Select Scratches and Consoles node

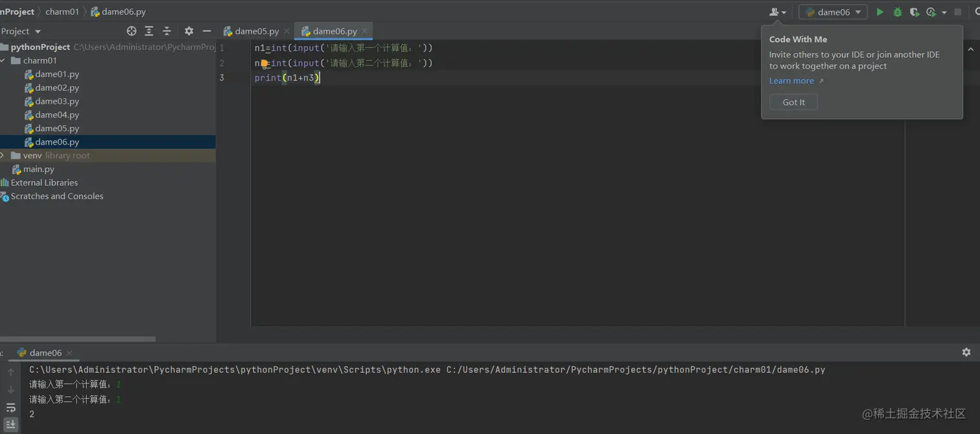pos(57,197)
